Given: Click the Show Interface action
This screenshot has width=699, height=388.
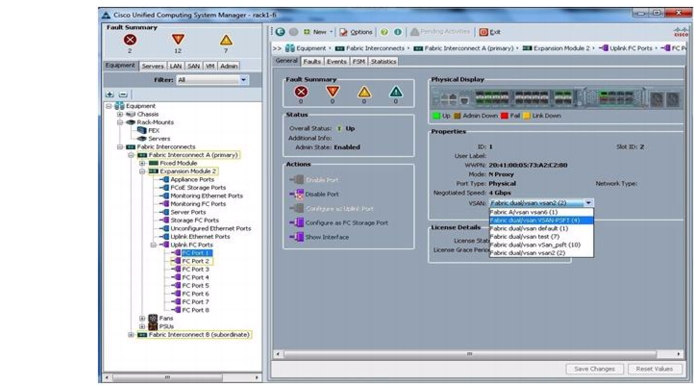Looking at the screenshot, I should [319, 237].
